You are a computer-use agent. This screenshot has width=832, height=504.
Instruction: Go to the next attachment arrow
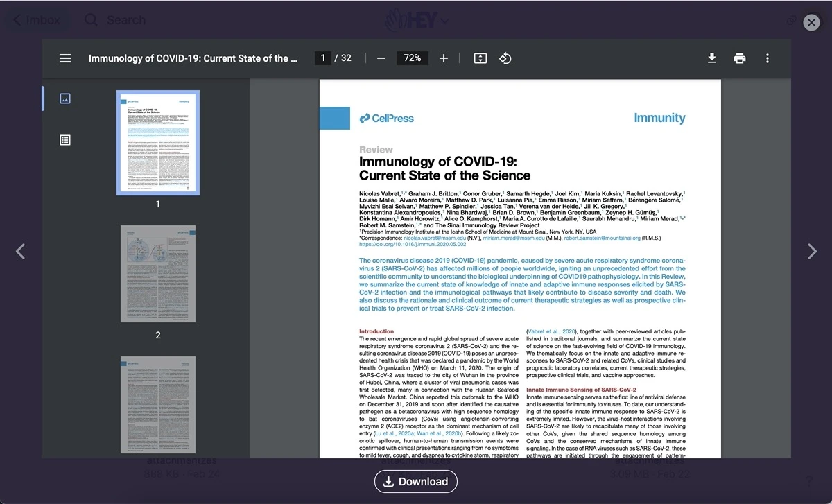(812, 251)
